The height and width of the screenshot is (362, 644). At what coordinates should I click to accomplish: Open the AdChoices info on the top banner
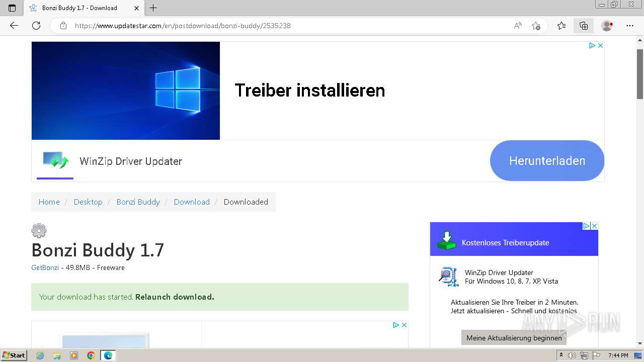[x=592, y=45]
